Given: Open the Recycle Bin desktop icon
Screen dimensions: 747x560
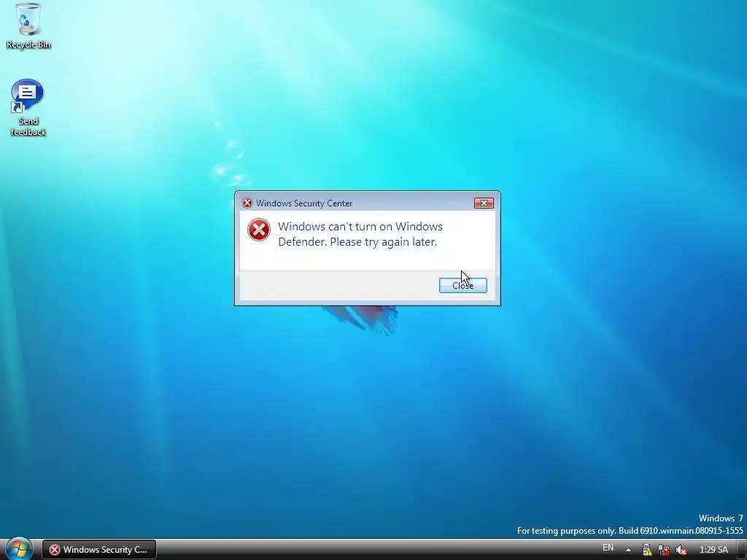Looking at the screenshot, I should tap(28, 26).
